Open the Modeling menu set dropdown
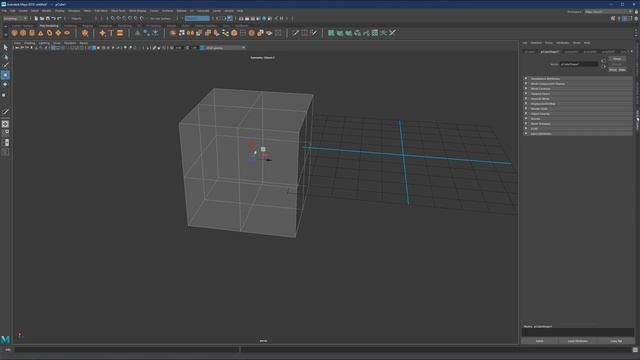 point(16,18)
